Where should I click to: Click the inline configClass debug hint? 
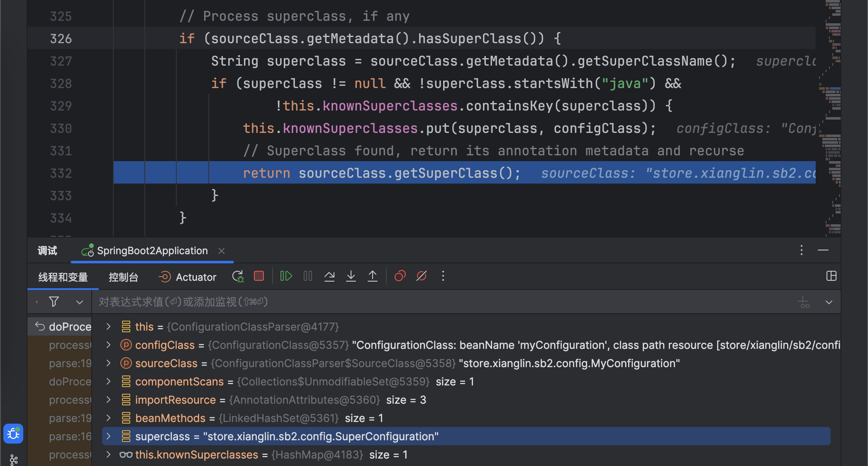(746, 128)
